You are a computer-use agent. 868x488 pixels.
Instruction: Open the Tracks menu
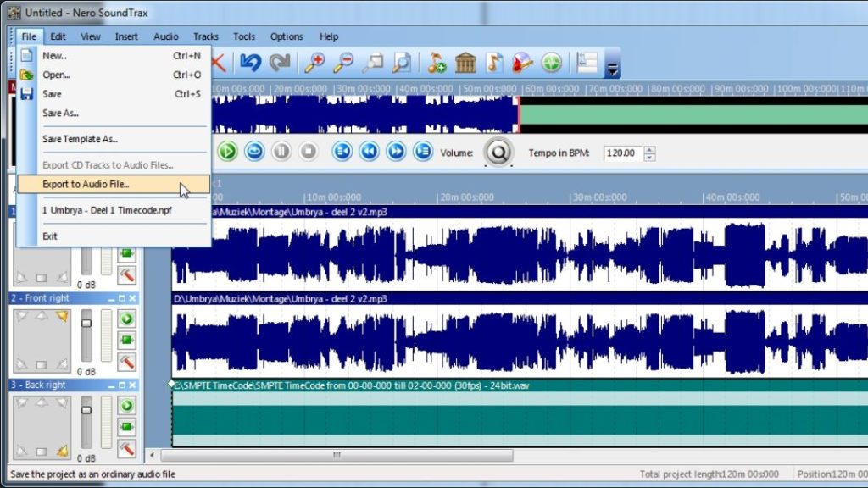click(205, 36)
